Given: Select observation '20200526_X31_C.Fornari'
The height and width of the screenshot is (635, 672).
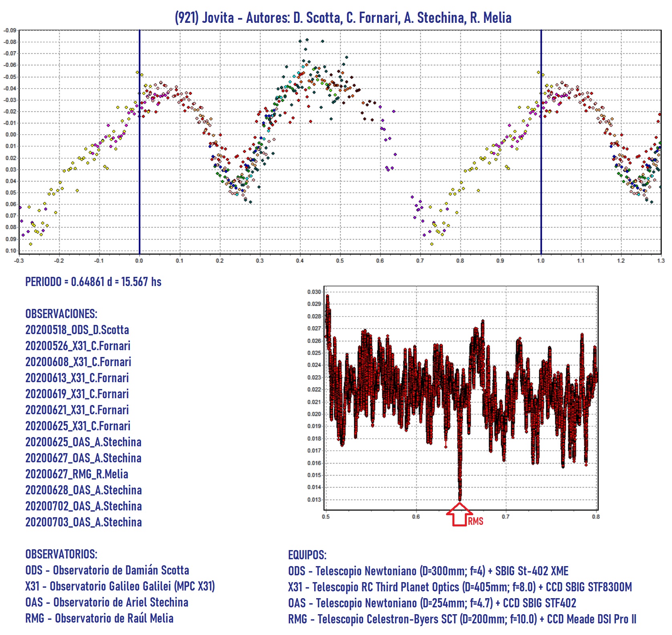Looking at the screenshot, I should click(78, 346).
